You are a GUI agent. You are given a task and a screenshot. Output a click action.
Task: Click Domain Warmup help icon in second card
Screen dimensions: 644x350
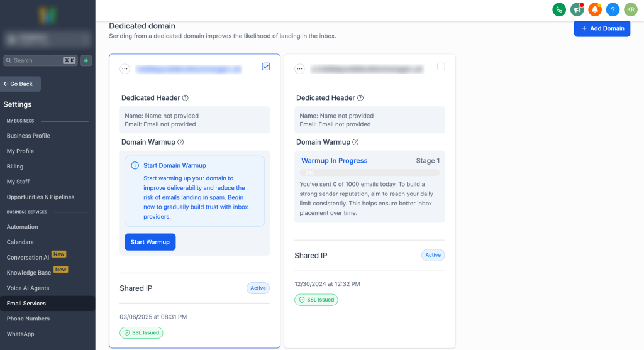tap(356, 142)
